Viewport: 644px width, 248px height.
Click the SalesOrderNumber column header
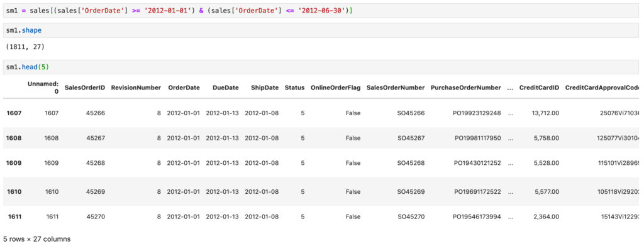tap(396, 87)
